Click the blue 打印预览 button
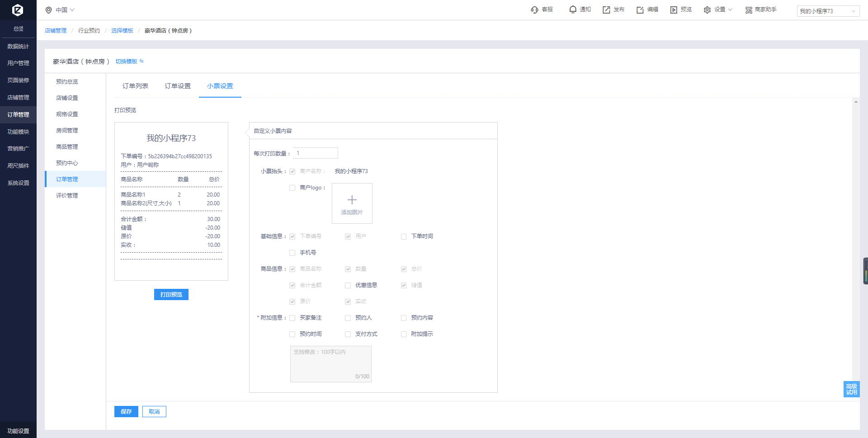The height and width of the screenshot is (438, 868). pos(171,294)
